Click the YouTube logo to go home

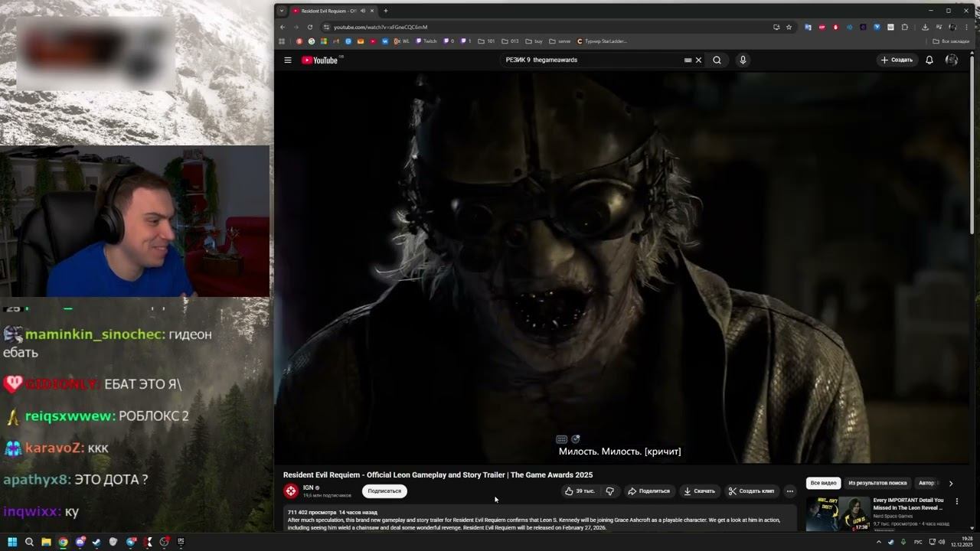pos(320,60)
